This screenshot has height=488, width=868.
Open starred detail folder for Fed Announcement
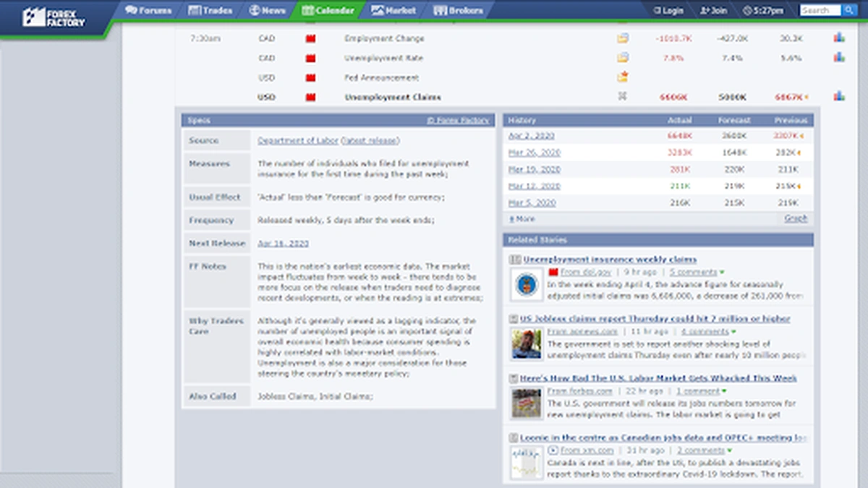[x=622, y=77]
